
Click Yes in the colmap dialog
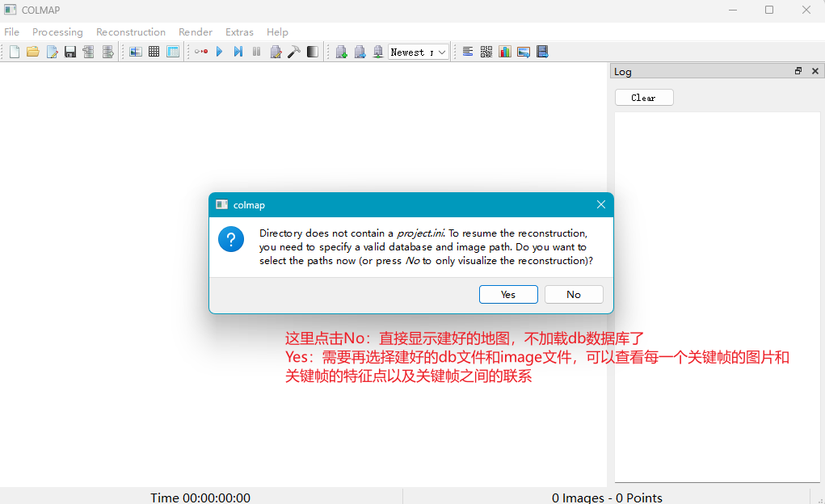click(508, 295)
